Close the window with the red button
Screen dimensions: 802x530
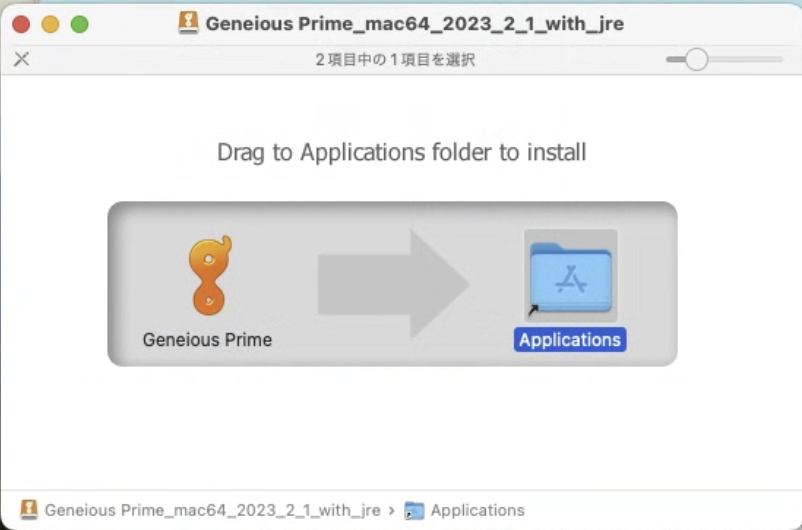(21, 24)
